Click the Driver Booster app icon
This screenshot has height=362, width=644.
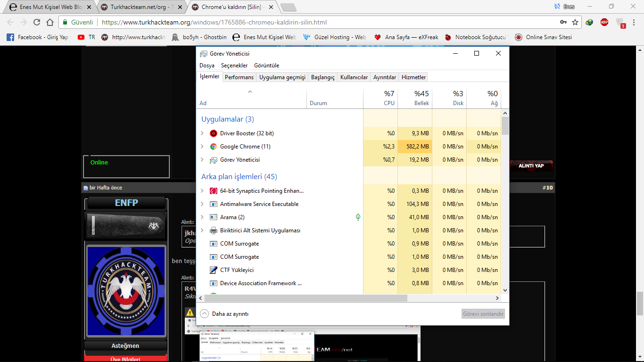(214, 133)
